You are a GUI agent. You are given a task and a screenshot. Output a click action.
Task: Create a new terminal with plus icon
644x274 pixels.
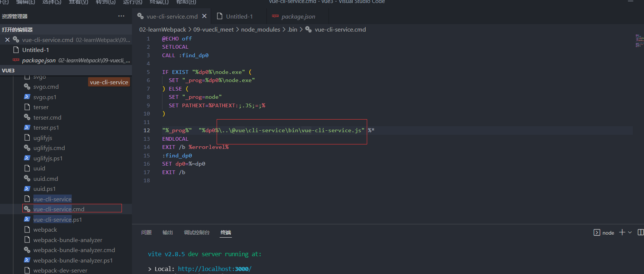(622, 232)
